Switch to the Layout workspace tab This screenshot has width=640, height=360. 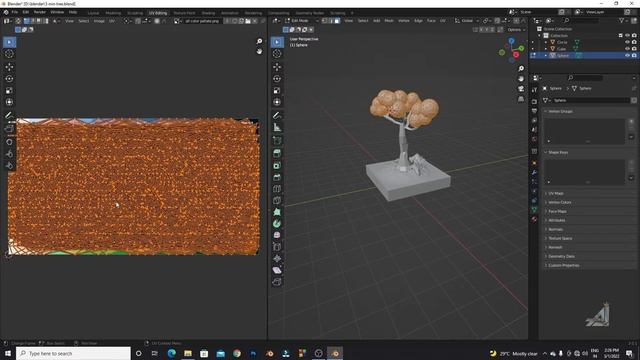pos(93,13)
